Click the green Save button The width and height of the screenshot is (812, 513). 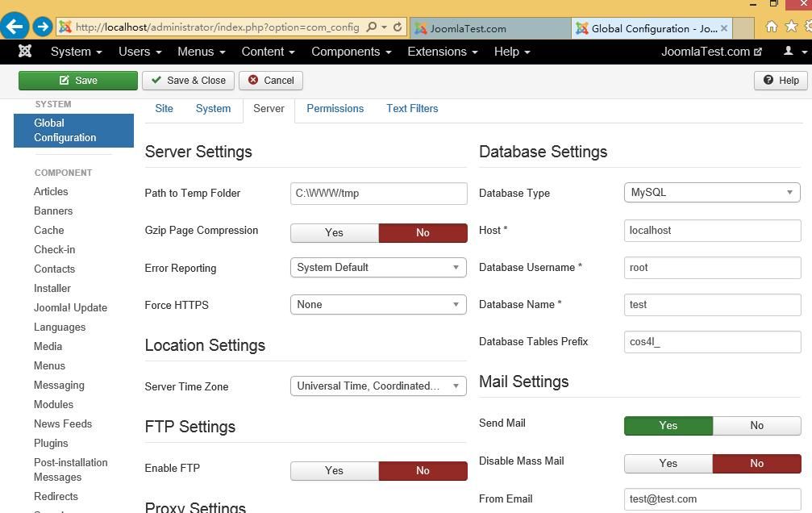pyautogui.click(x=78, y=81)
